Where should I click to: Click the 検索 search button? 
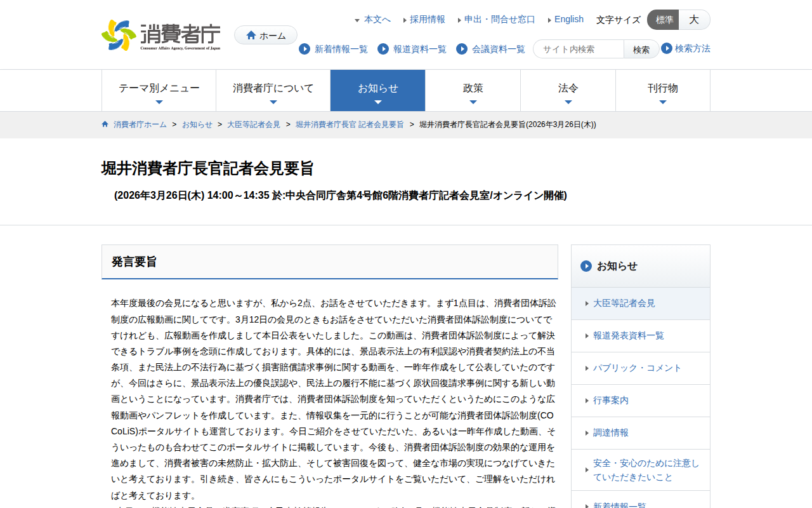point(641,50)
